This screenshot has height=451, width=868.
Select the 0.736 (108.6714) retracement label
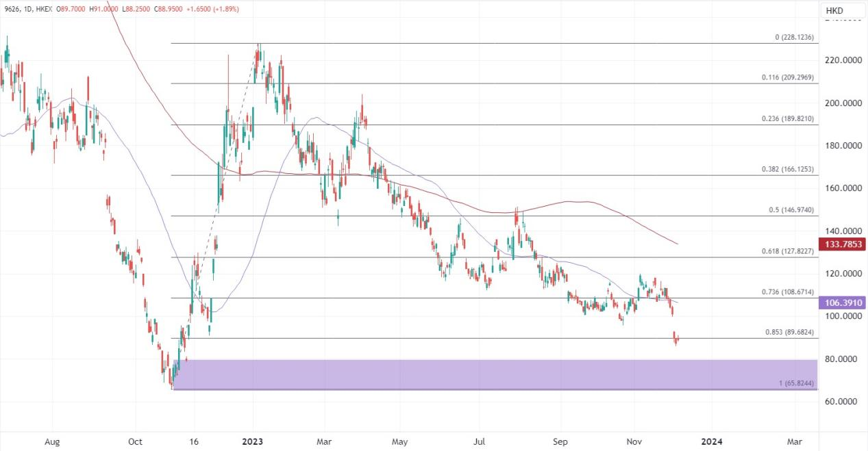pos(788,292)
